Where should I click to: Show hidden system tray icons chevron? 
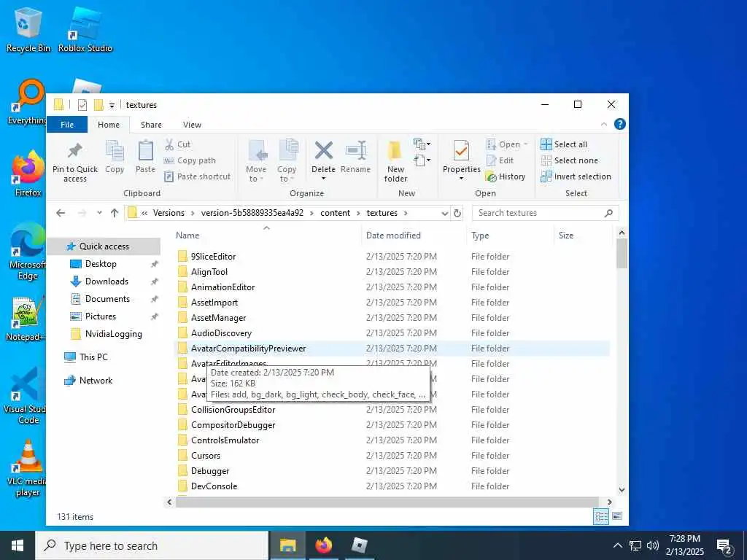617,545
